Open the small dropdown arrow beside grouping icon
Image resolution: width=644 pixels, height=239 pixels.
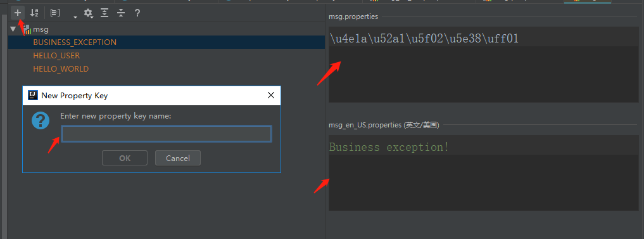pyautogui.click(x=75, y=17)
